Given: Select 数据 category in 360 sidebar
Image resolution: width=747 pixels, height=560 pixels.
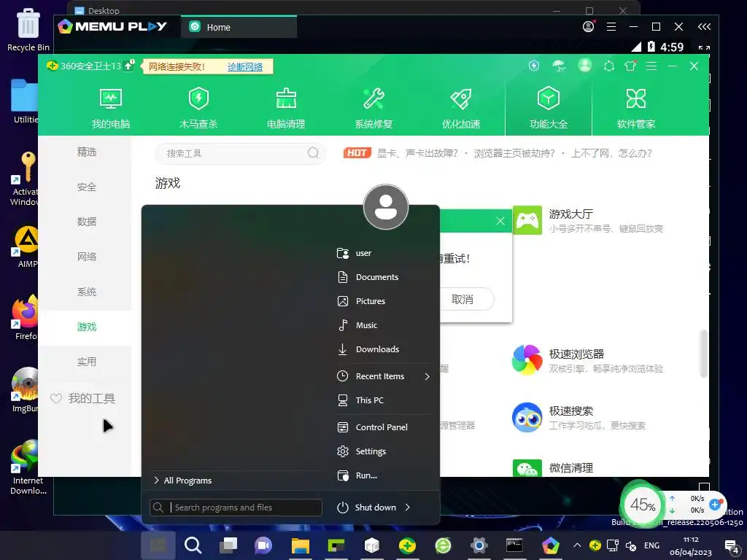Looking at the screenshot, I should [x=86, y=222].
